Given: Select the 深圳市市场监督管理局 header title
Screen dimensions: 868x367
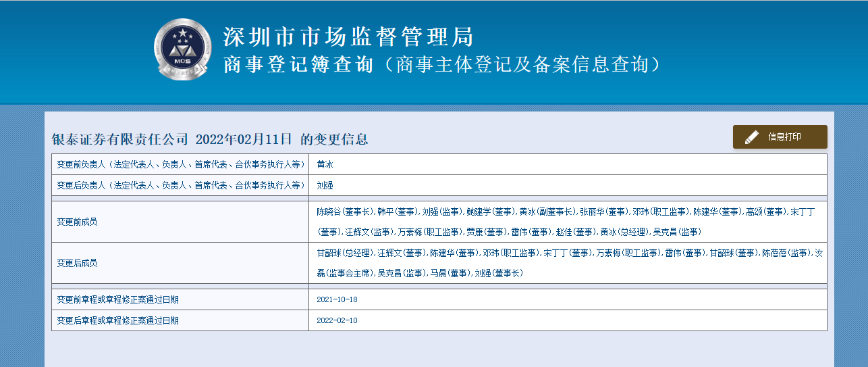Looking at the screenshot, I should [x=348, y=36].
